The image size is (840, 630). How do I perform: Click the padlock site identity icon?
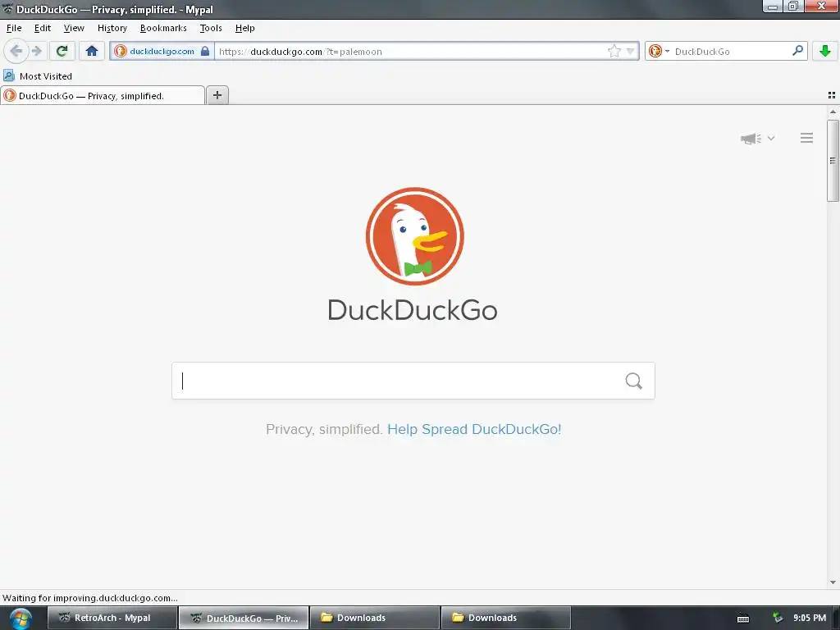205,52
